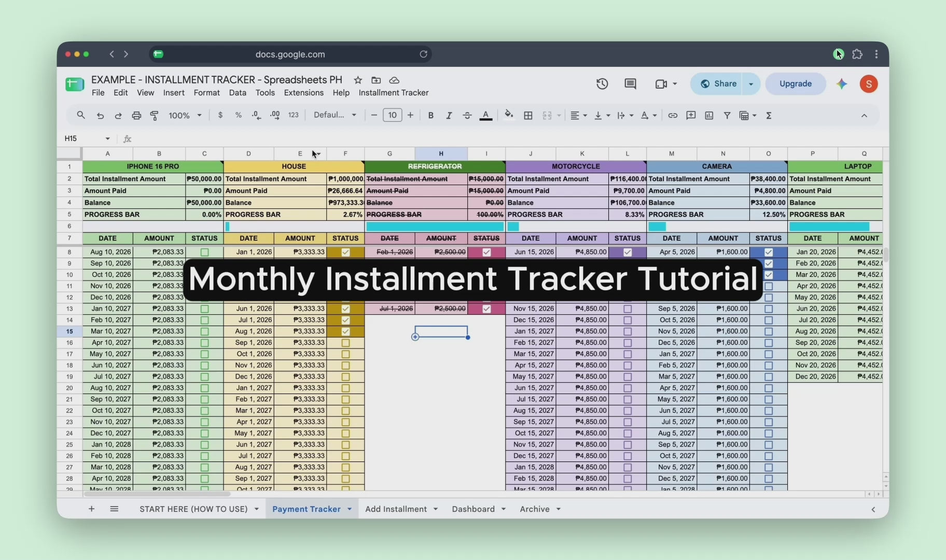Toggle bold formatting
The width and height of the screenshot is (946, 560).
click(x=430, y=116)
